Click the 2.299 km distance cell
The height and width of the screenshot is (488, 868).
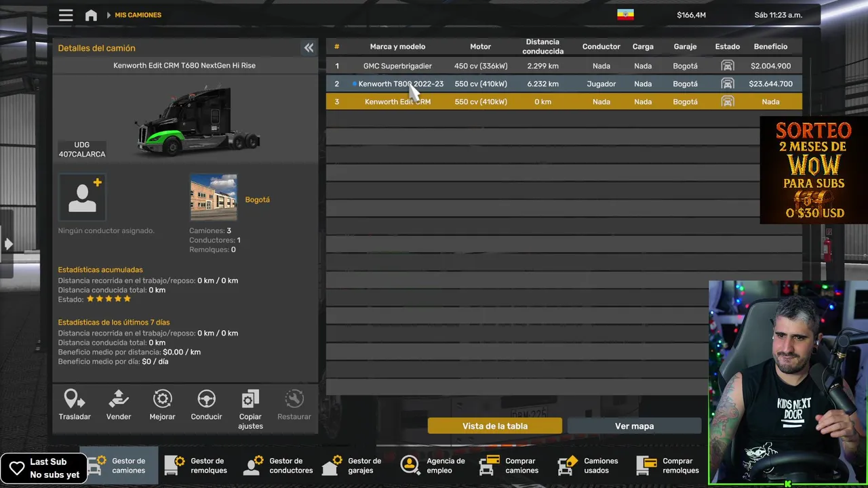click(x=542, y=66)
